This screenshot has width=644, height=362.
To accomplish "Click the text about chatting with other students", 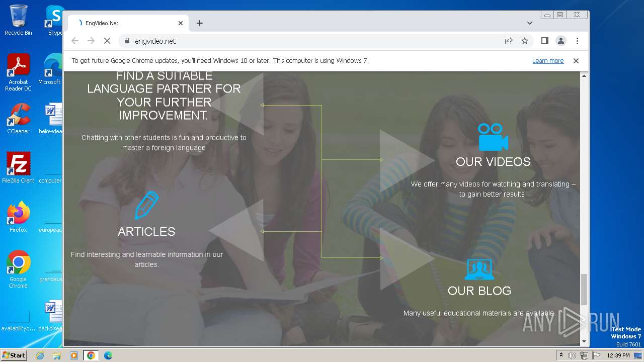I will point(164,143).
